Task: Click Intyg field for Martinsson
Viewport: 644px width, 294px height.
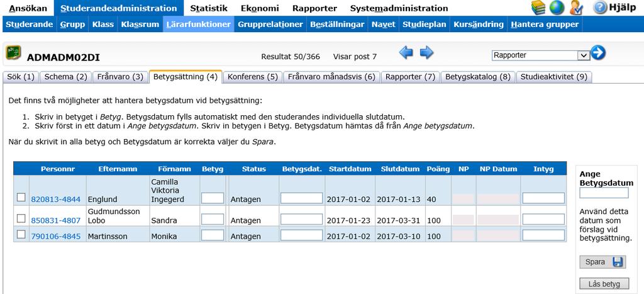Action: click(543, 235)
